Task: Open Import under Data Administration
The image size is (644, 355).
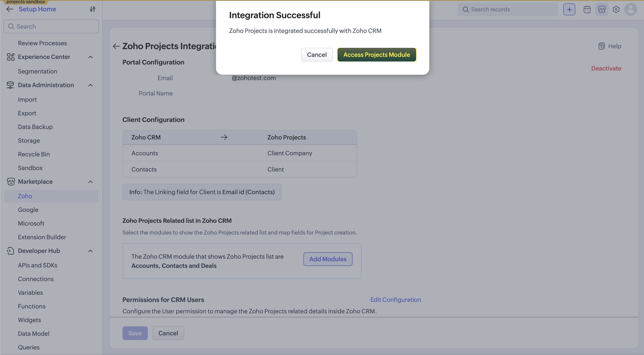Action: tap(27, 100)
